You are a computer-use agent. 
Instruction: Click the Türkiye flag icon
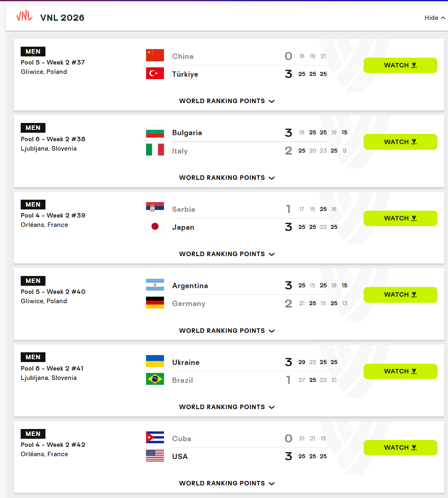tap(155, 73)
